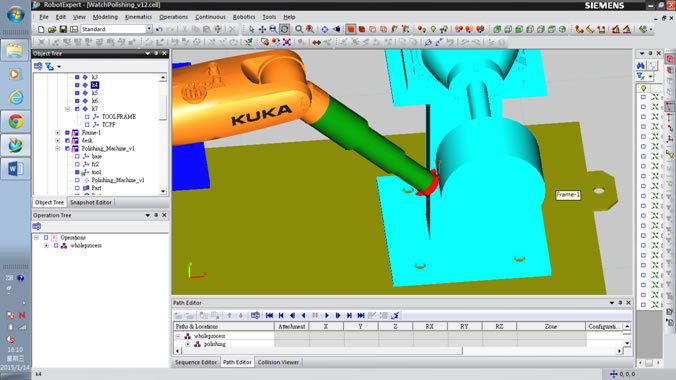Click the customize icon in Path Editor toolbar
Viewport: 676px width, 380px height.
tap(255, 315)
